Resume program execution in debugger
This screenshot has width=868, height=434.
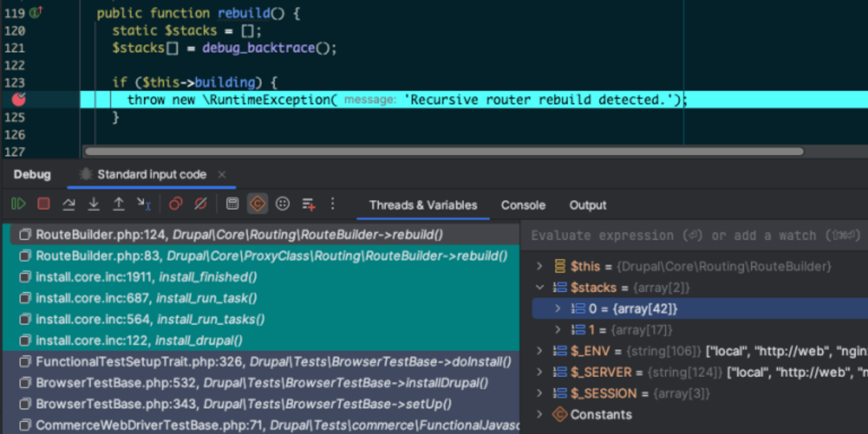pyautogui.click(x=19, y=204)
